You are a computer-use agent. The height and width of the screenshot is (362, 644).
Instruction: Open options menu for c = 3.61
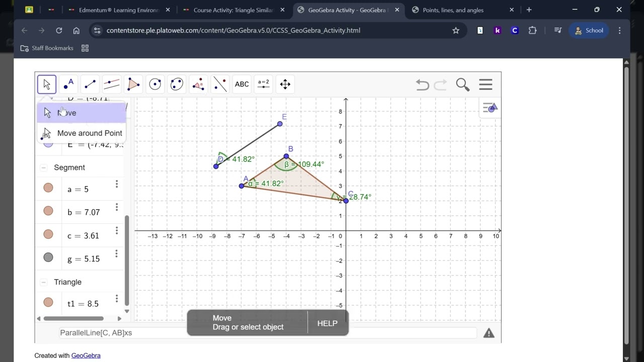(117, 231)
